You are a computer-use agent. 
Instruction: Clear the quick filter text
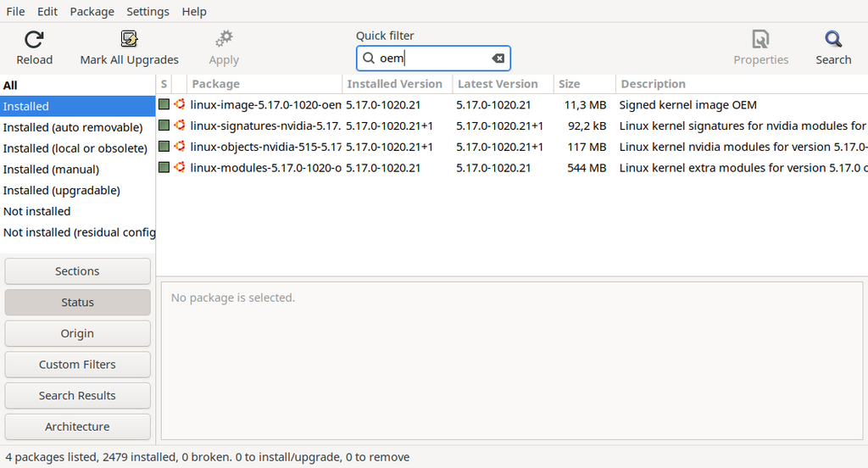[x=498, y=58]
